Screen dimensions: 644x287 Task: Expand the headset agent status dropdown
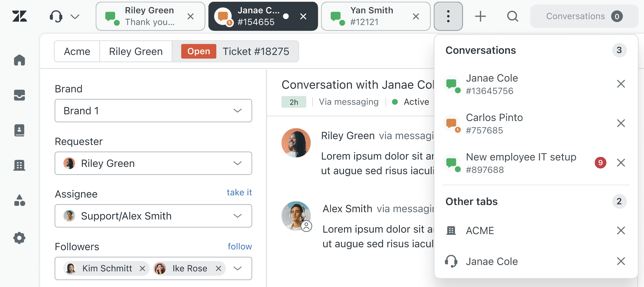click(x=64, y=16)
